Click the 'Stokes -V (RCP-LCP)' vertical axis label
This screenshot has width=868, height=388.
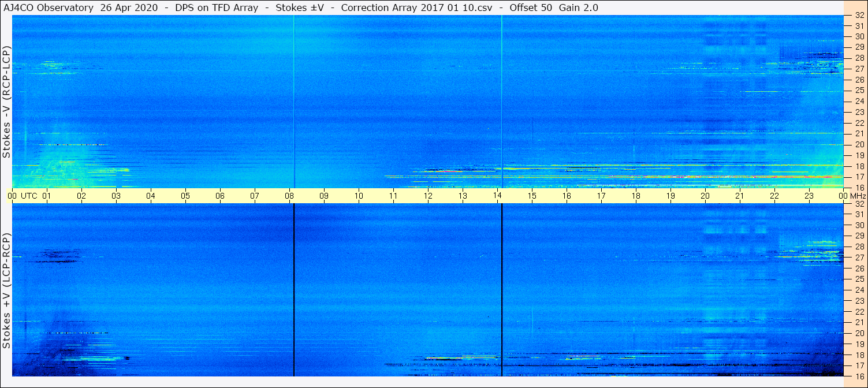click(x=6, y=102)
